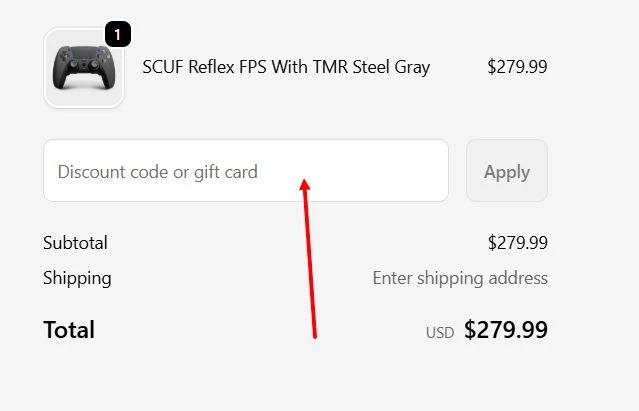This screenshot has height=411, width=639.
Task: Focus the Discount code or gift card field
Action: coord(245,171)
